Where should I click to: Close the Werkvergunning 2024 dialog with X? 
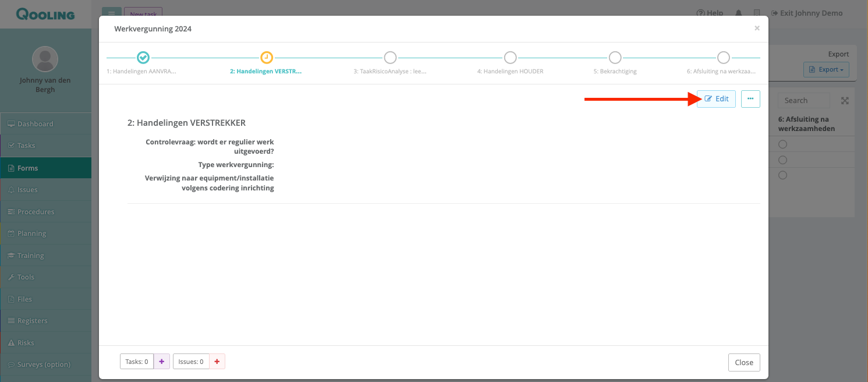pos(757,28)
